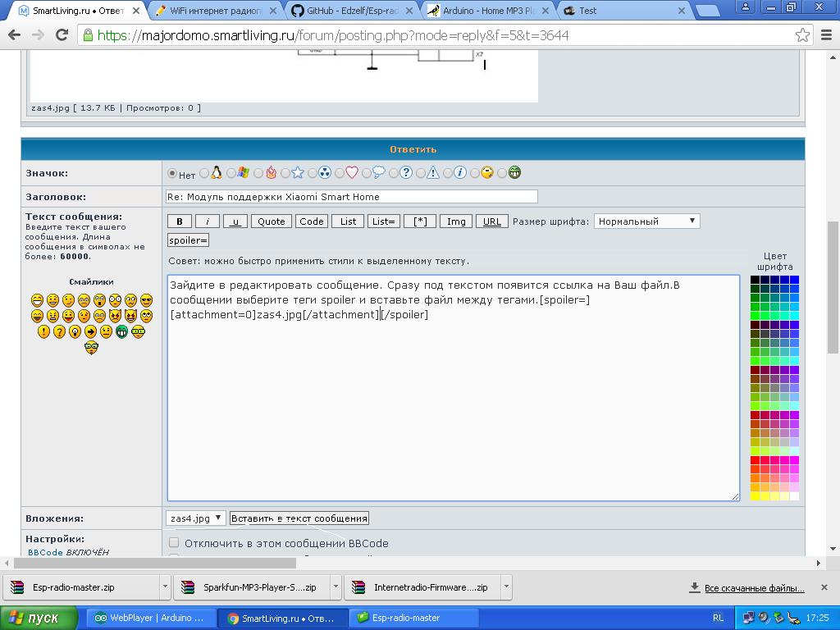Open Esp-radio-master folder in taskbar

coord(413,618)
